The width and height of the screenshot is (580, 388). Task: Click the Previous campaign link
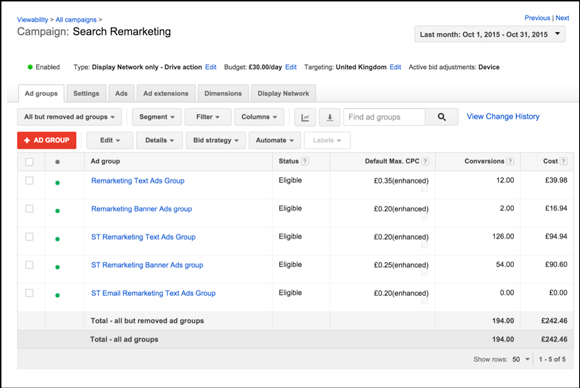[537, 18]
